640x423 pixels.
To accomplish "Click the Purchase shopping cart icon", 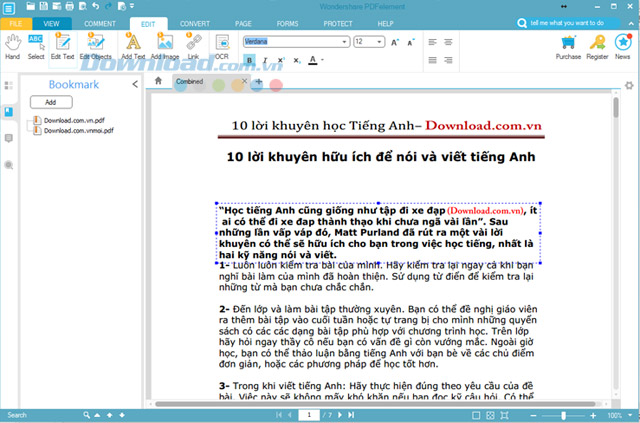I will (568, 47).
